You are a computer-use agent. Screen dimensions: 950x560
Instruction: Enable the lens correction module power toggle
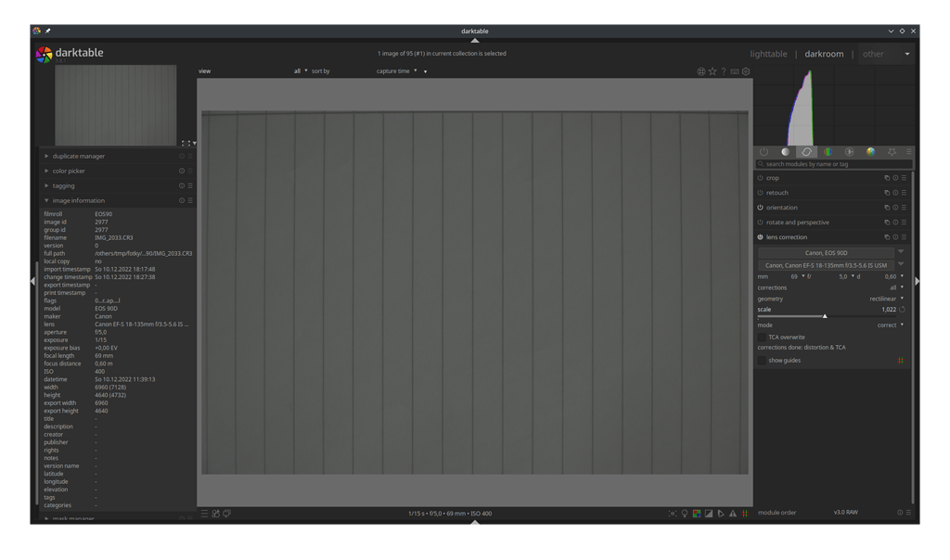[x=761, y=236]
